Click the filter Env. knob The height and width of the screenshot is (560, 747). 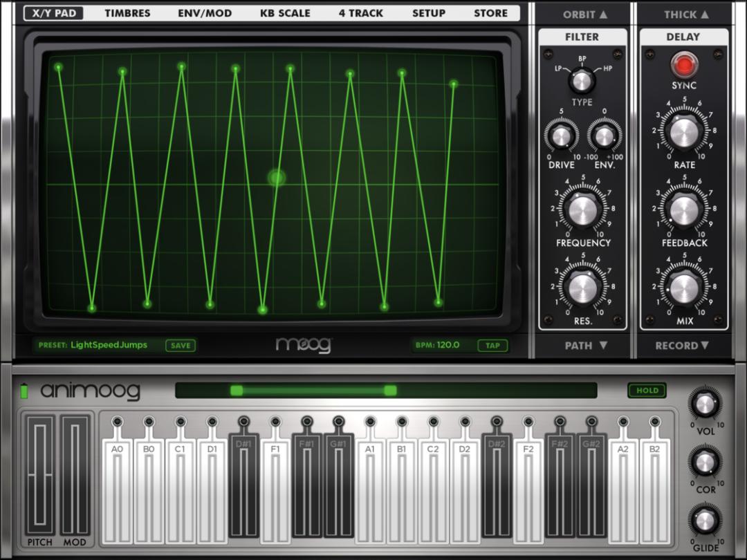point(604,136)
